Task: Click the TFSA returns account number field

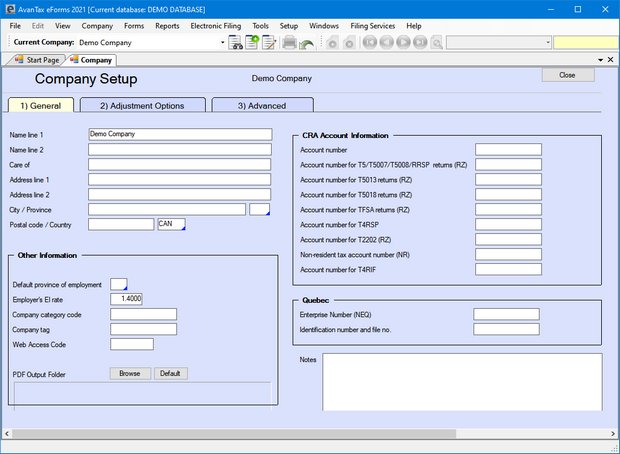Action: coord(508,210)
